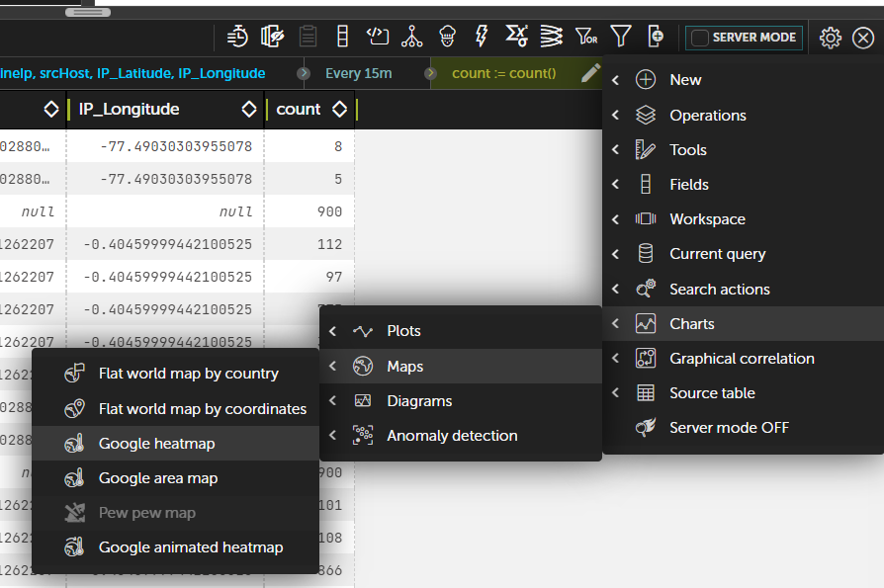
Task: Edit the count := count() operation with the pencil
Action: pyautogui.click(x=591, y=73)
